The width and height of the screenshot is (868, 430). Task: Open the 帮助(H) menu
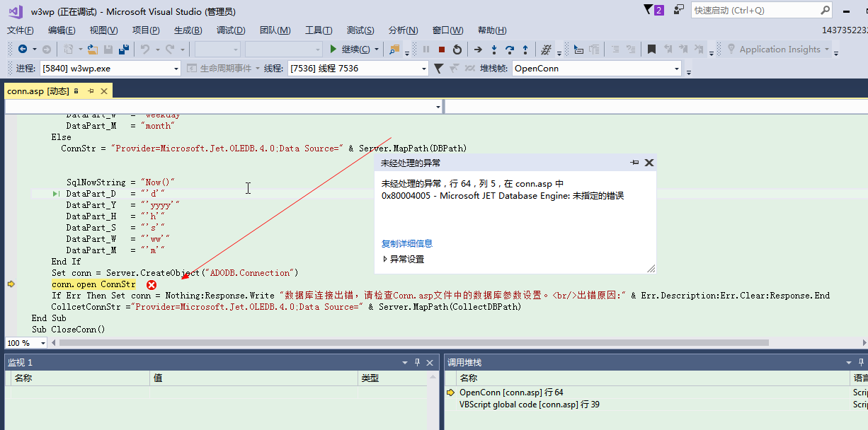tap(492, 30)
